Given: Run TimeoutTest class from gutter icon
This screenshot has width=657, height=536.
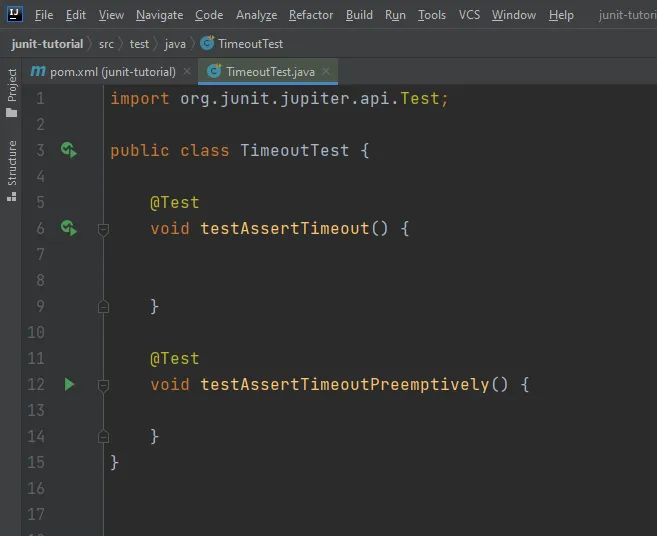Looking at the screenshot, I should 69,150.
